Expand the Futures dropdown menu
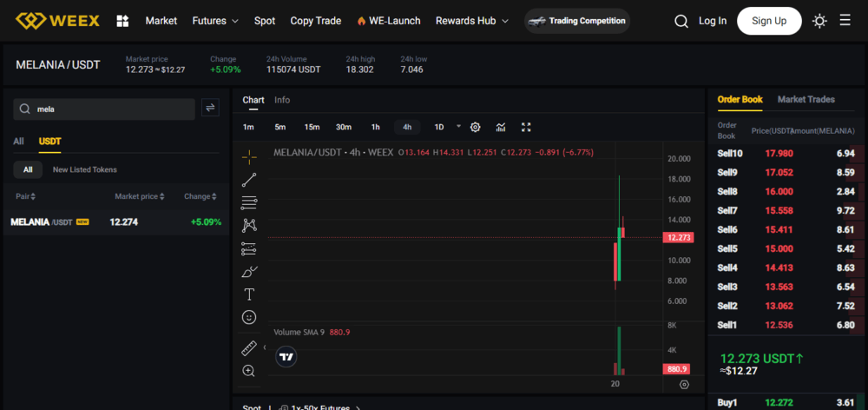 (x=215, y=21)
